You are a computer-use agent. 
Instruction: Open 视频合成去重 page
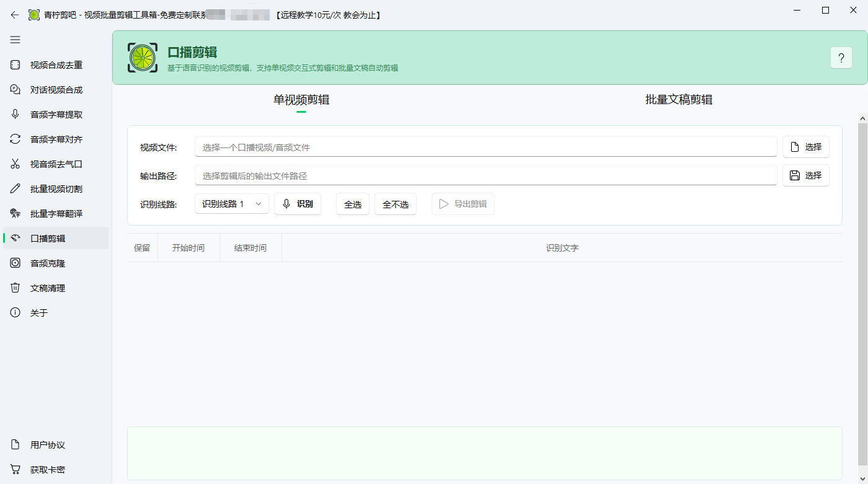click(x=56, y=65)
